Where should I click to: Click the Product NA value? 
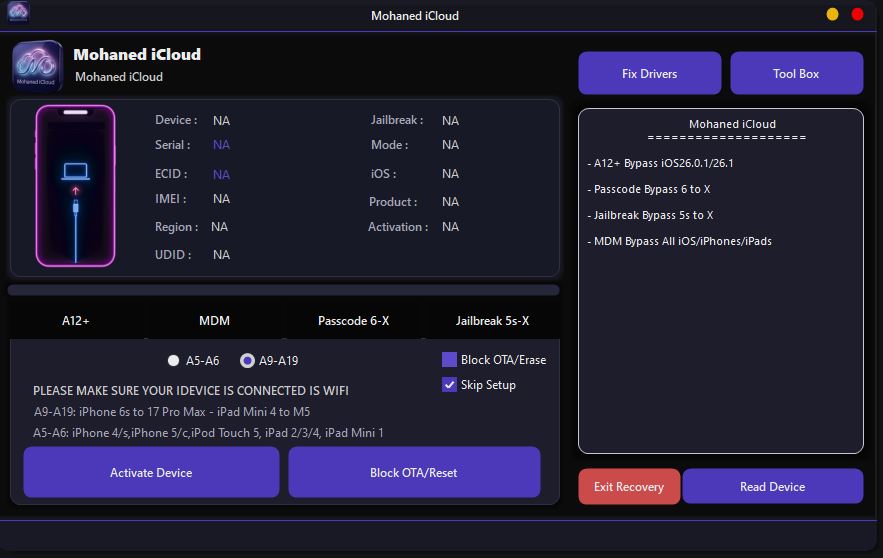451,202
